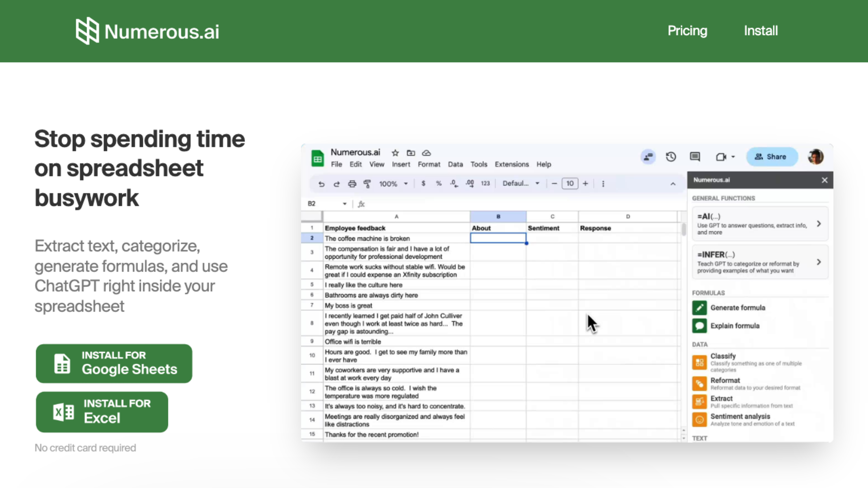
Task: Click the Explain formula icon
Action: (x=700, y=326)
